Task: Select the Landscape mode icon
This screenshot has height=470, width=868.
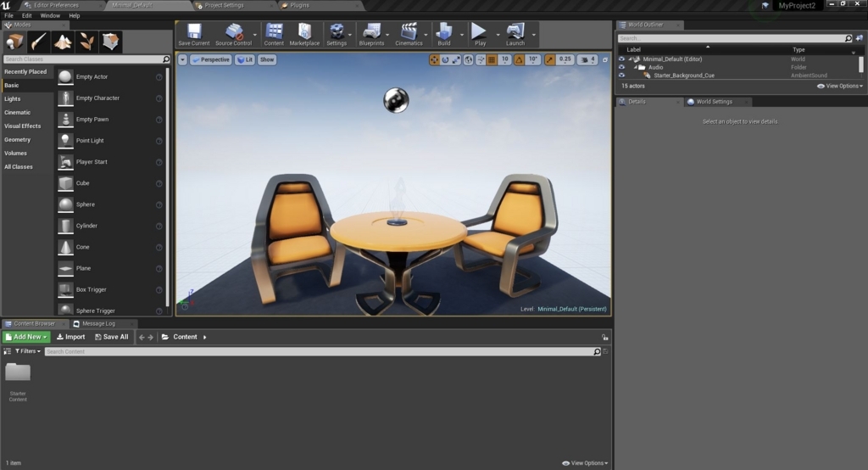Action: click(x=63, y=42)
